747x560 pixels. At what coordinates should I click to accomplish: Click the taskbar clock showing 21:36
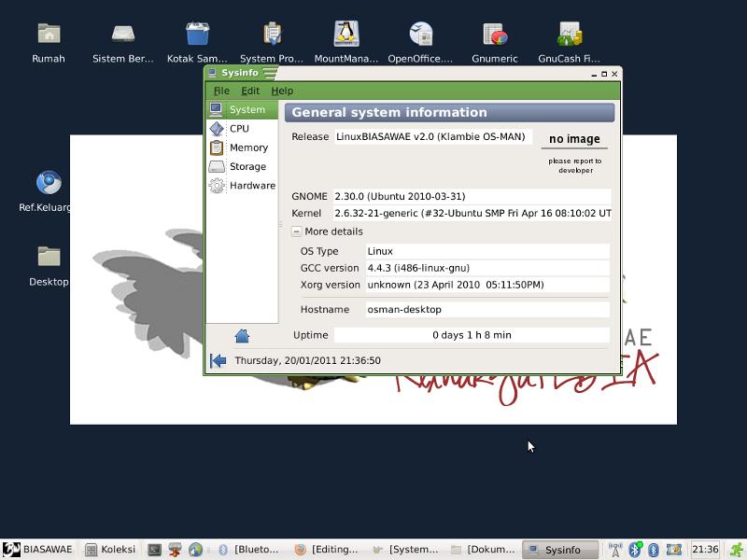pyautogui.click(x=705, y=550)
